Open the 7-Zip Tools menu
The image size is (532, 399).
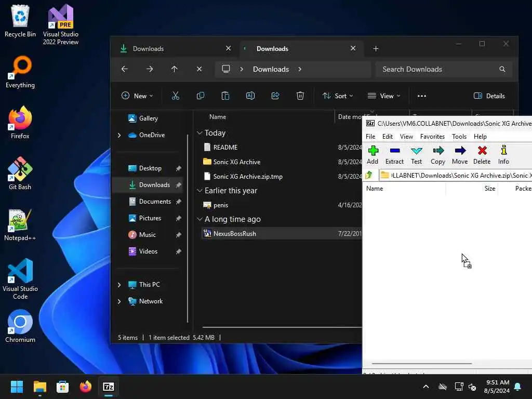pyautogui.click(x=459, y=137)
